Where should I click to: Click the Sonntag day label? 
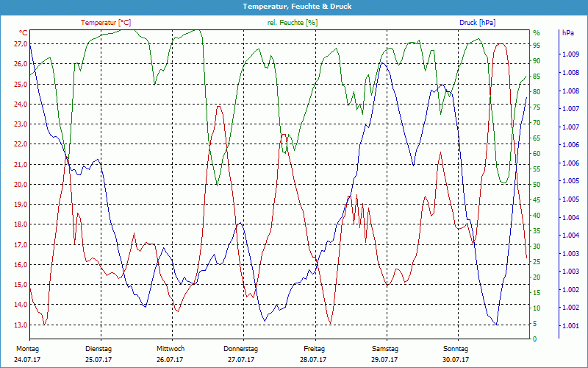(x=456, y=349)
